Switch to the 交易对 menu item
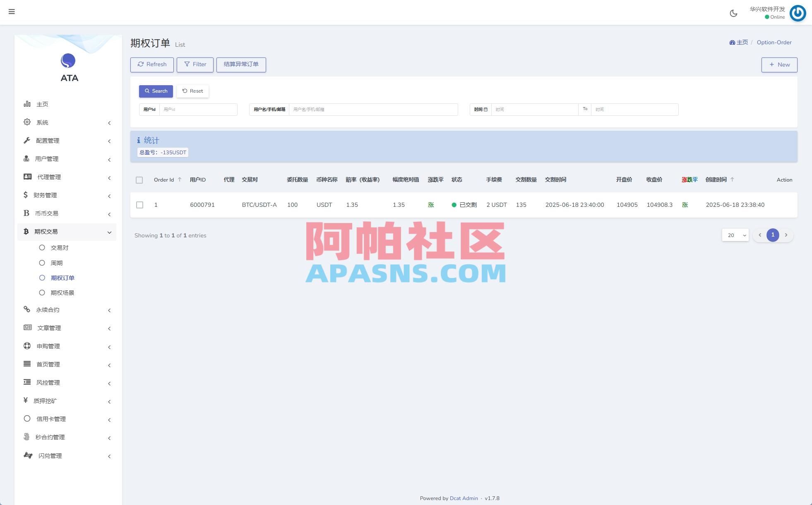 click(x=60, y=247)
